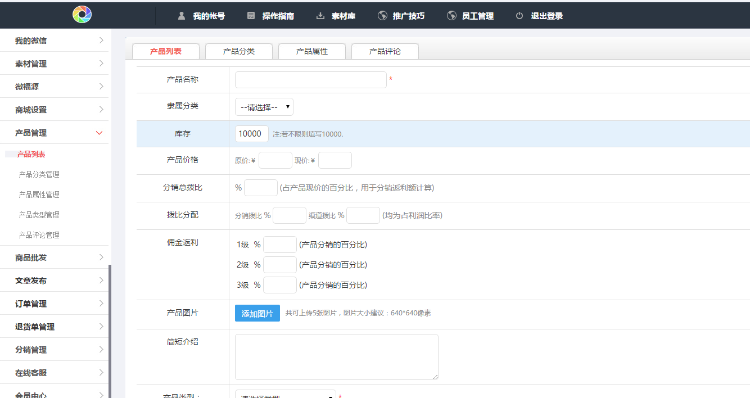Click the globe icon beside 员工管理

coord(452,16)
